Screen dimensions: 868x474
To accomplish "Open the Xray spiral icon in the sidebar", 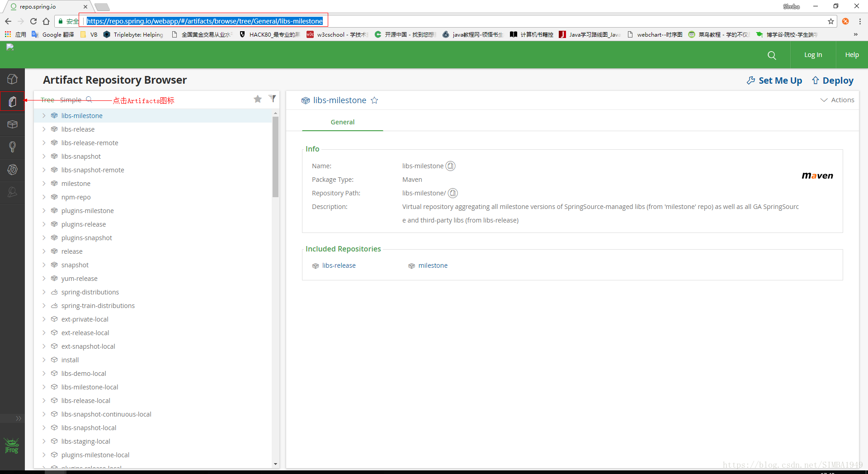I will [12, 170].
